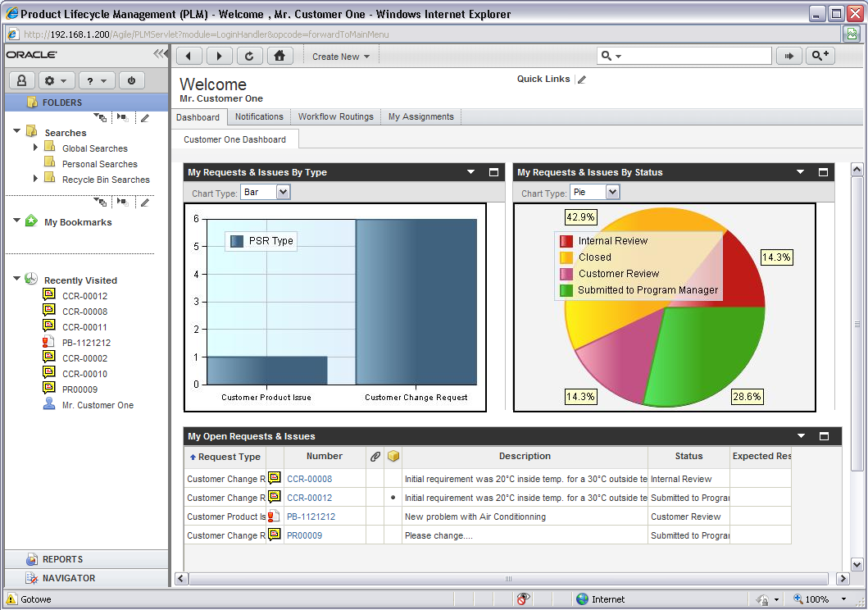Open the search type dropdown in search box
The width and height of the screenshot is (868, 610).
tap(611, 56)
